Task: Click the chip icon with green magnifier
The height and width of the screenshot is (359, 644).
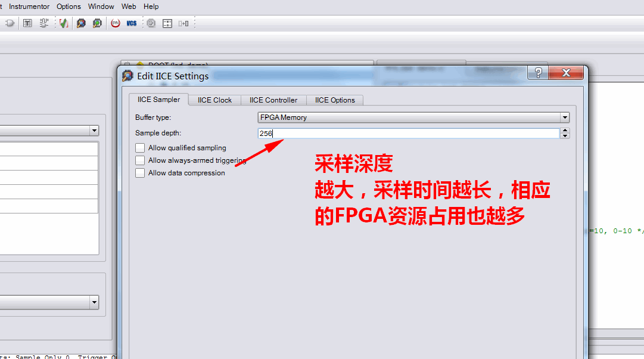Action: click(97, 23)
